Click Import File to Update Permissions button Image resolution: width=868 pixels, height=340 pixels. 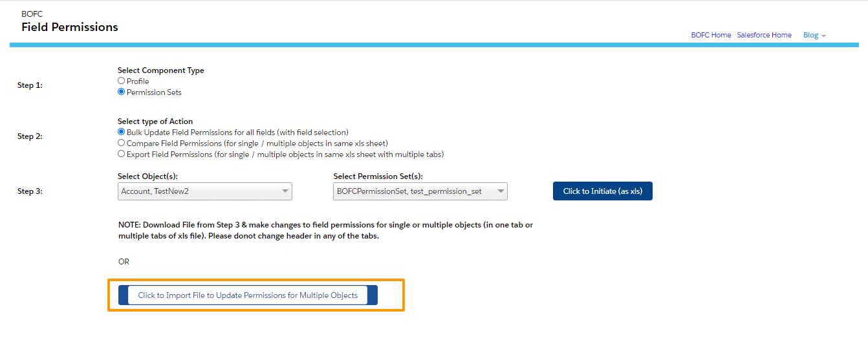click(x=248, y=295)
